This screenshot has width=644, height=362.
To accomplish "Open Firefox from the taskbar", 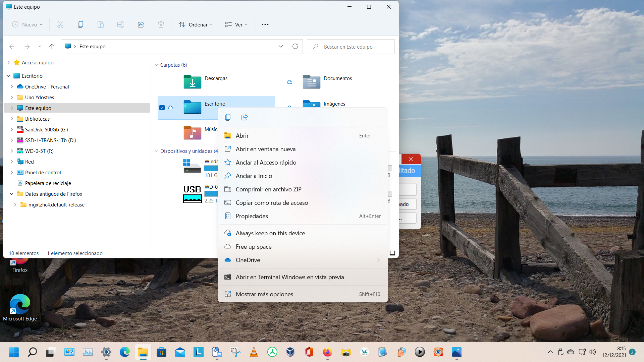I will click(x=327, y=352).
